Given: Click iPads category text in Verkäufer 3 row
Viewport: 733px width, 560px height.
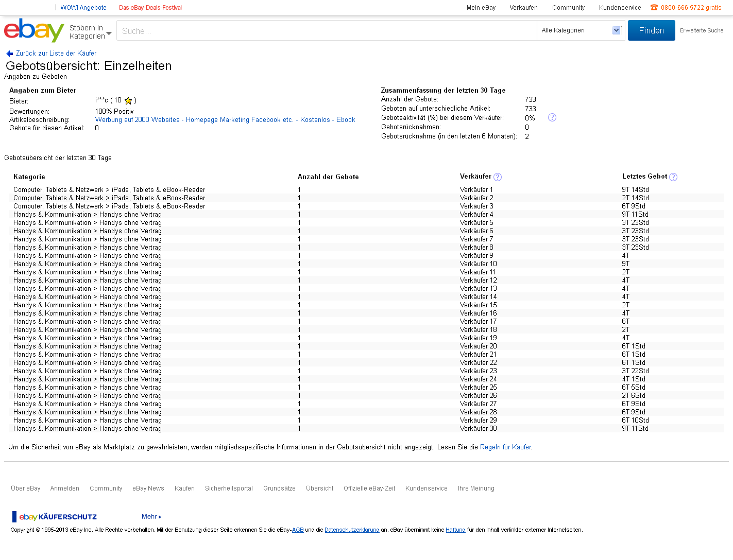Looking at the screenshot, I should click(159, 206).
